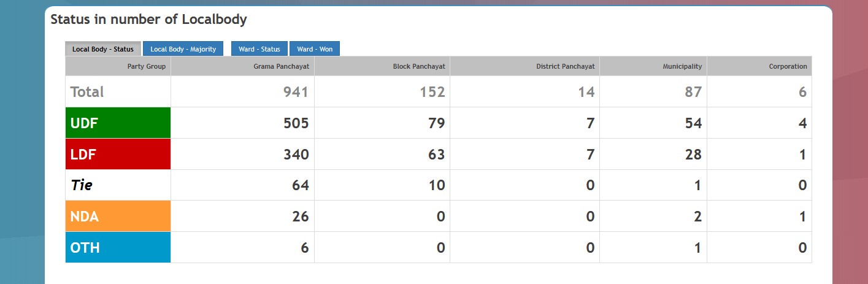Click the green UDF party cell
The height and width of the screenshot is (284, 868).
pos(118,123)
